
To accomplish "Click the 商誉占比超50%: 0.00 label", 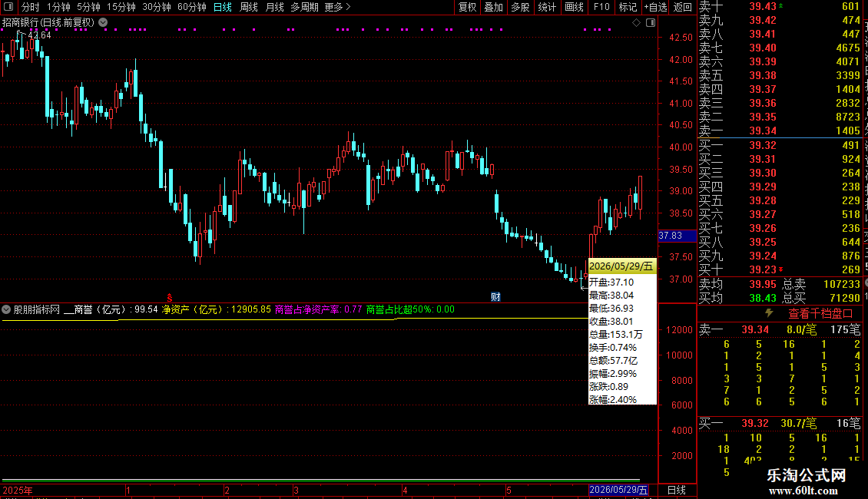I will point(410,309).
